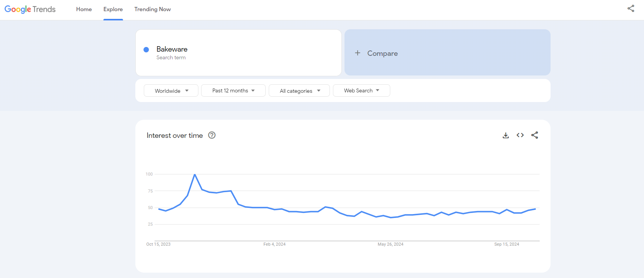The width and height of the screenshot is (644, 278).
Task: Click the 25 value on y-axis
Action: (150, 224)
